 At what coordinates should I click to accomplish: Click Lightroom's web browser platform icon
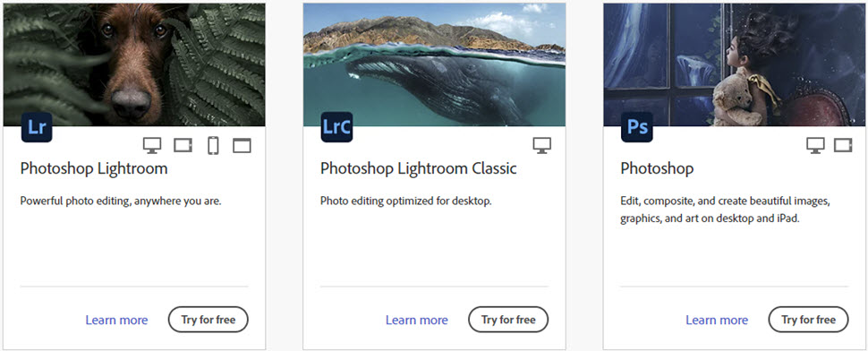pos(242,146)
